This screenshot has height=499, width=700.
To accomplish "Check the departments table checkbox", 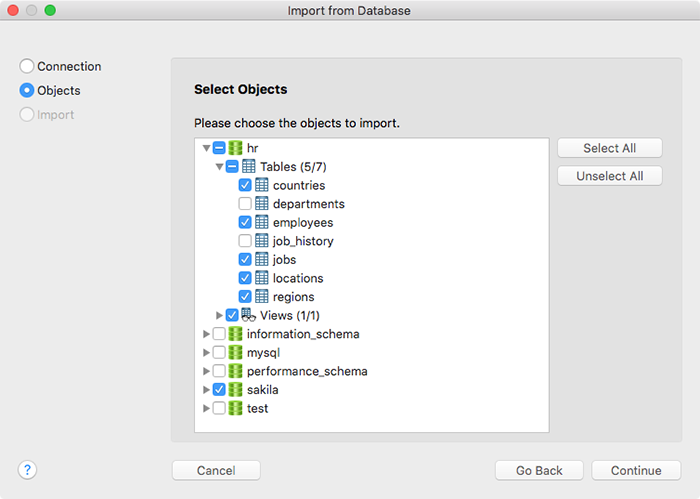I will (245, 204).
